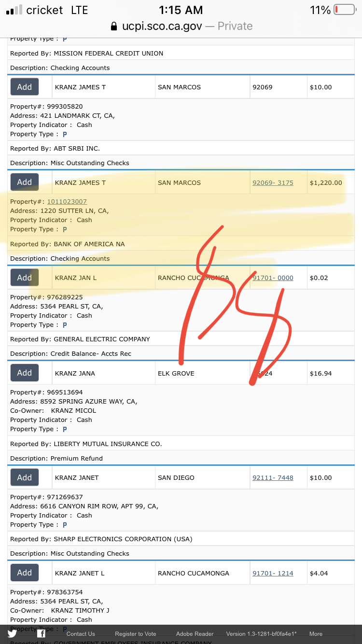Open the Contact Us footer link
This screenshot has width=362, height=644.
[x=81, y=634]
